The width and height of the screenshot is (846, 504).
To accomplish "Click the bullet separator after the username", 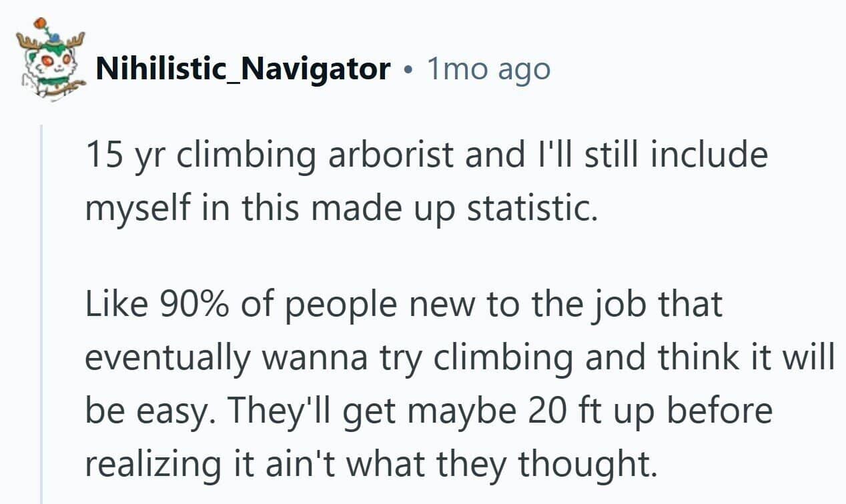I will 408,69.
